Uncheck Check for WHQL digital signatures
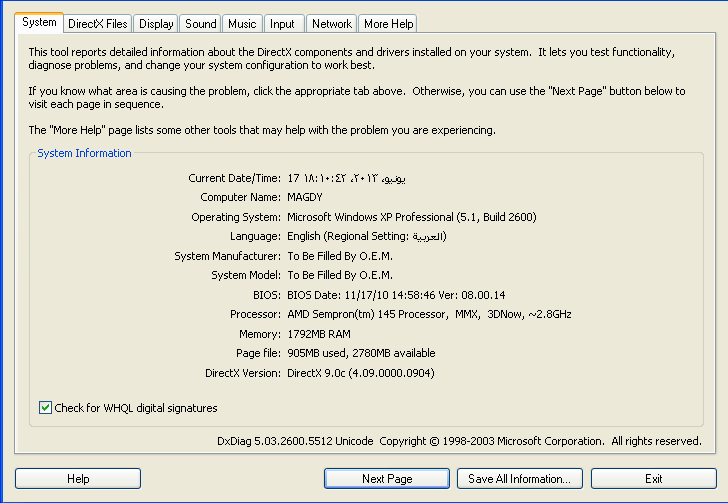 coord(45,408)
